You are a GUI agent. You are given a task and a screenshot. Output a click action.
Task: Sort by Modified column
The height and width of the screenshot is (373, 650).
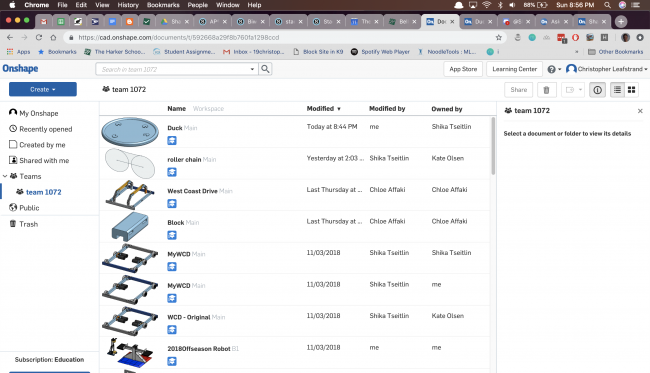pyautogui.click(x=323, y=109)
